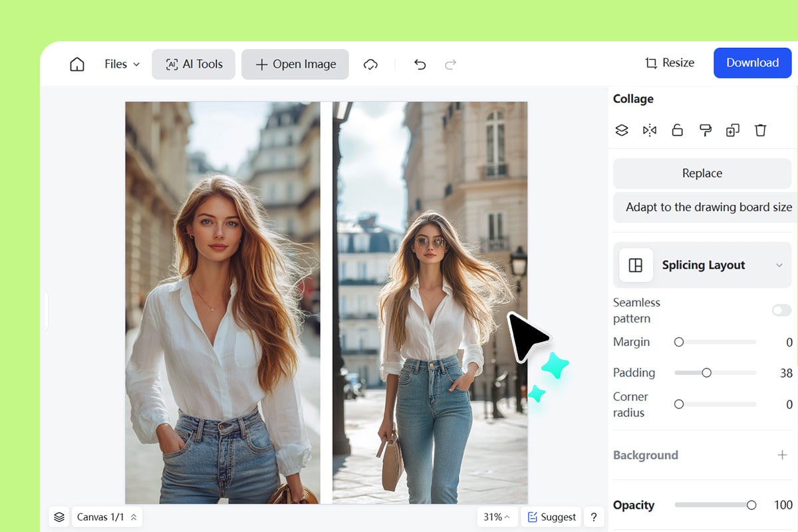Click the Corner radius value 0

pyautogui.click(x=789, y=404)
